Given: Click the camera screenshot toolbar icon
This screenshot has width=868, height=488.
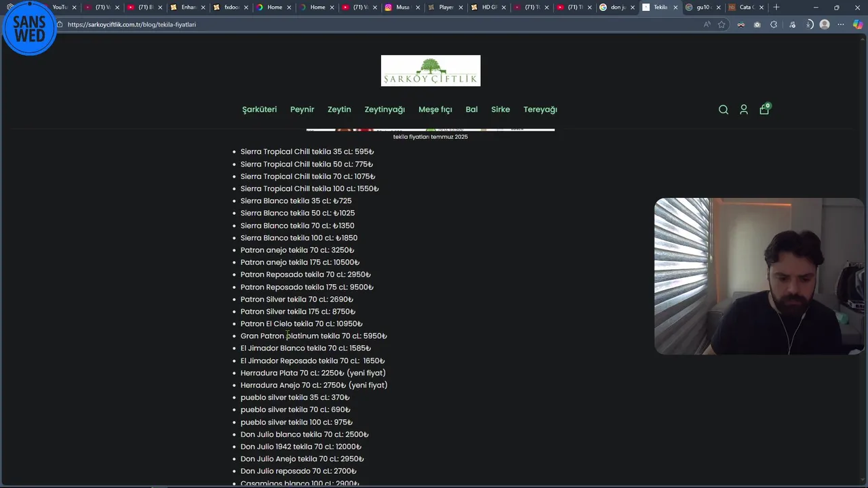Looking at the screenshot, I should 757,24.
